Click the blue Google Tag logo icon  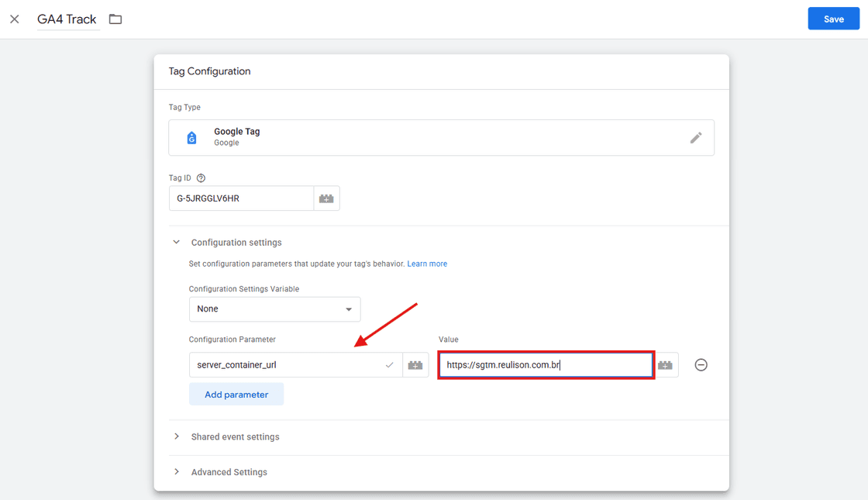[191, 137]
